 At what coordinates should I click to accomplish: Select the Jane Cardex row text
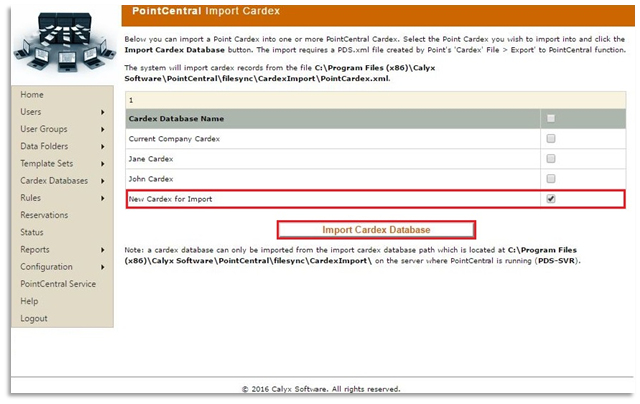151,159
